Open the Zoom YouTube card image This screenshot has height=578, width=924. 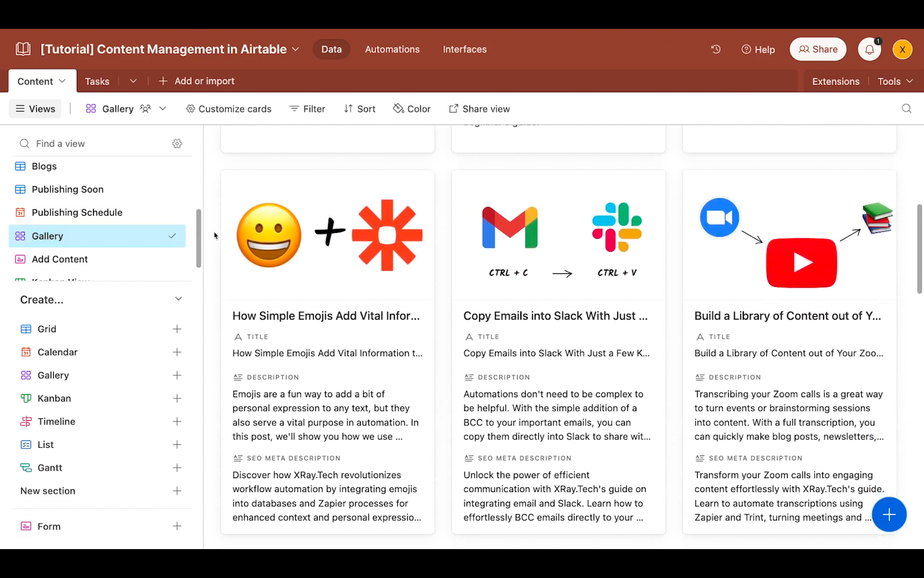[x=789, y=235]
